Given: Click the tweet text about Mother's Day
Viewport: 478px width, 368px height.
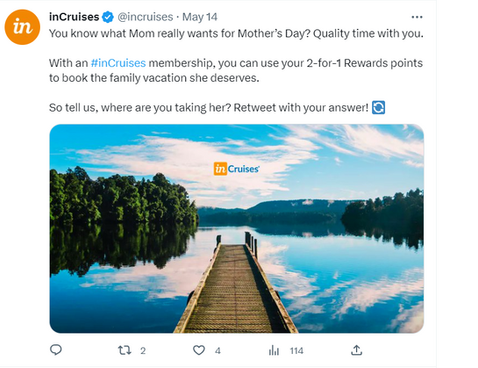Looking at the screenshot, I should [236, 34].
